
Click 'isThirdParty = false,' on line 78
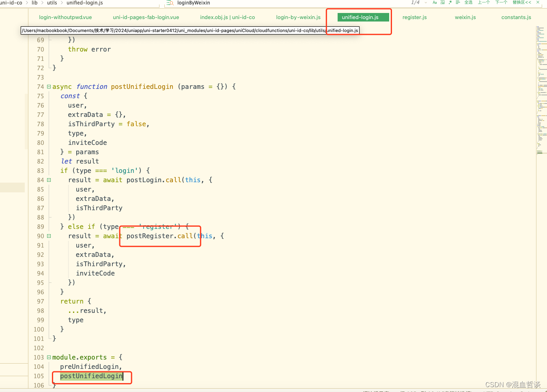[x=109, y=124]
